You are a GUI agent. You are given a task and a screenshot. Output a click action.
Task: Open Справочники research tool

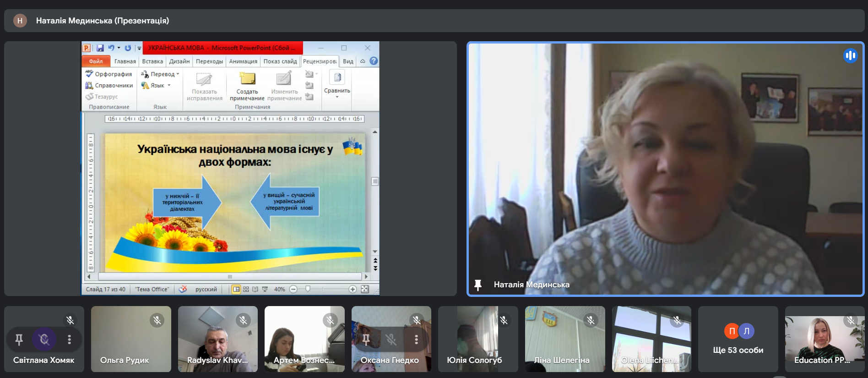(109, 85)
